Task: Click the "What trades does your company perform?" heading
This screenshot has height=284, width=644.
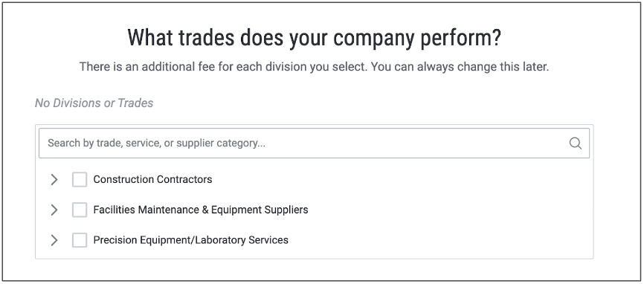Action: [315, 38]
